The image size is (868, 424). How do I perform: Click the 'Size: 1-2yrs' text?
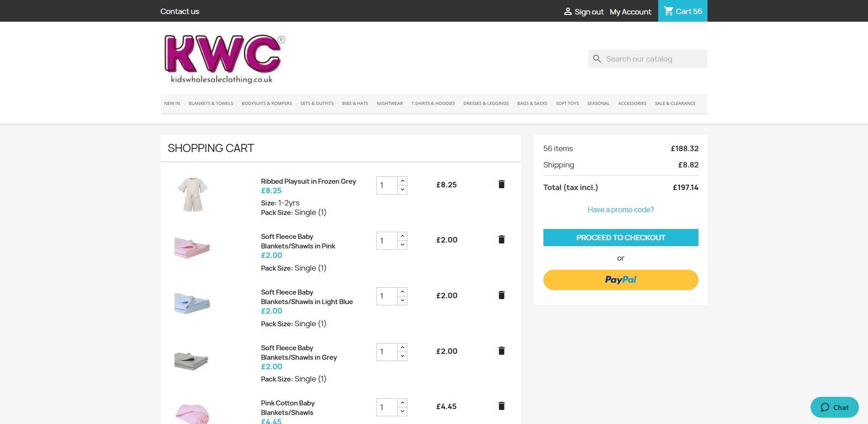[280, 203]
